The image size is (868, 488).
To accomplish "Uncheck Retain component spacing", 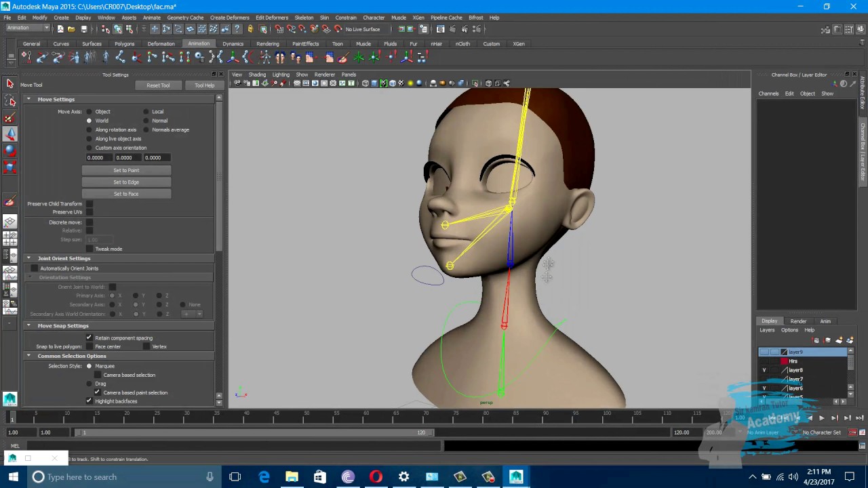I will coord(89,338).
